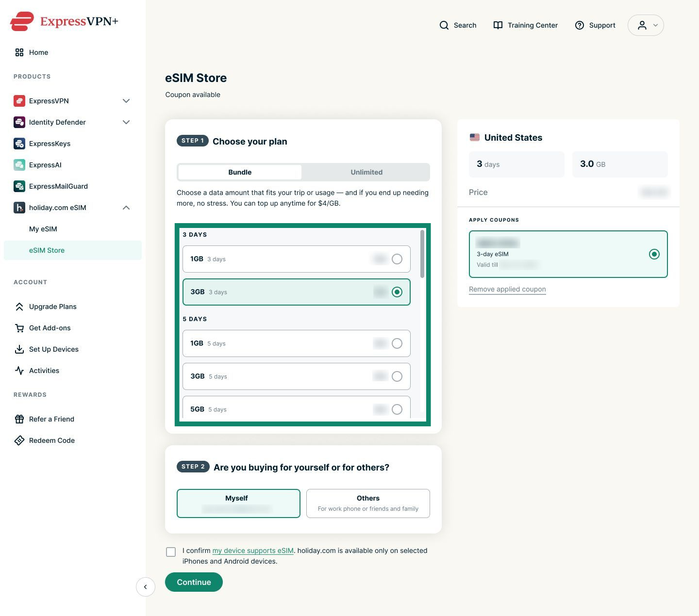Open the account profile dropdown
The image size is (699, 616).
[x=646, y=25]
